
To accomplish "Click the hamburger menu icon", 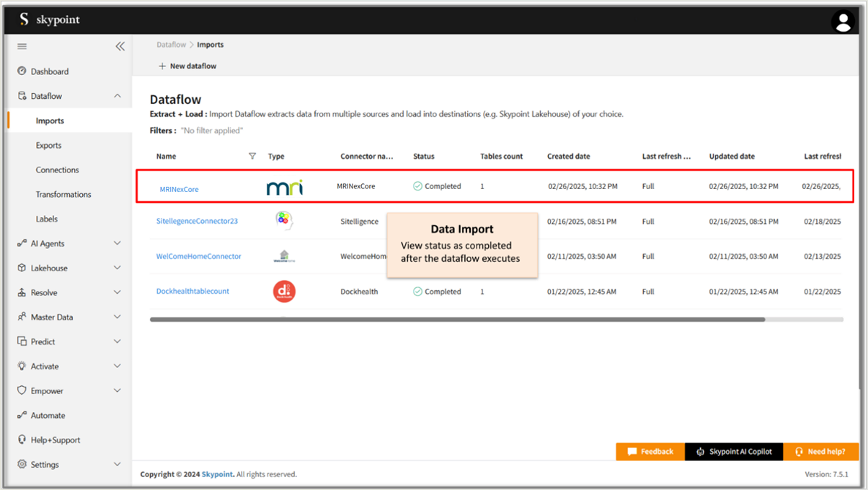I will 22,46.
